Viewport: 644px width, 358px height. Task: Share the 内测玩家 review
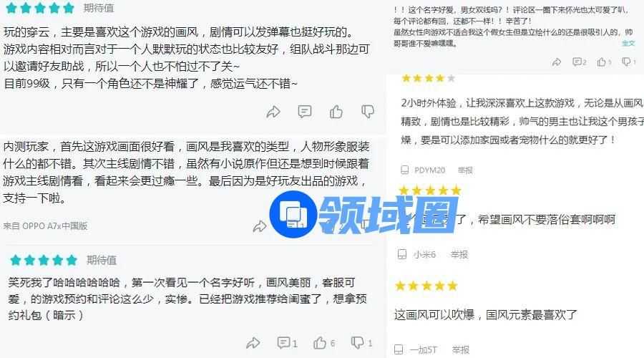click(260, 226)
